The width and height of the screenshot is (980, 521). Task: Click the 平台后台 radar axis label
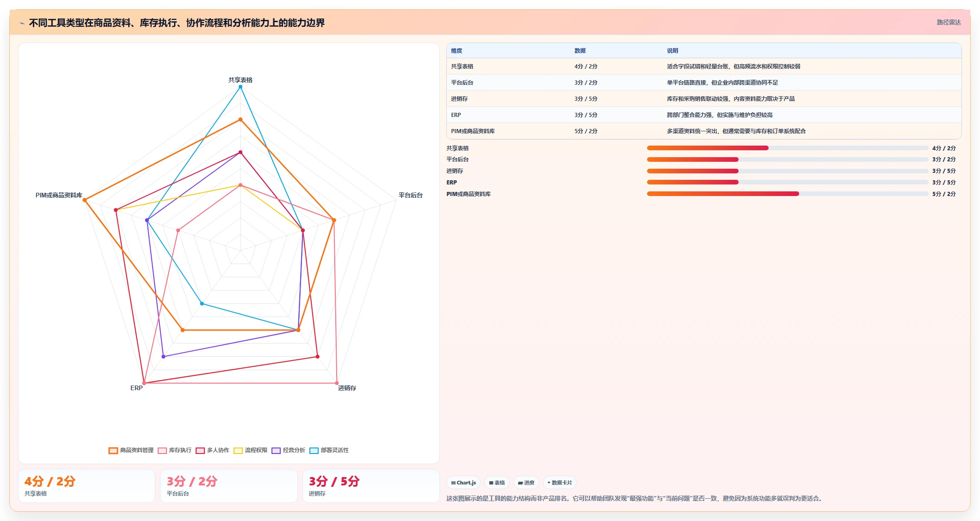(x=411, y=195)
